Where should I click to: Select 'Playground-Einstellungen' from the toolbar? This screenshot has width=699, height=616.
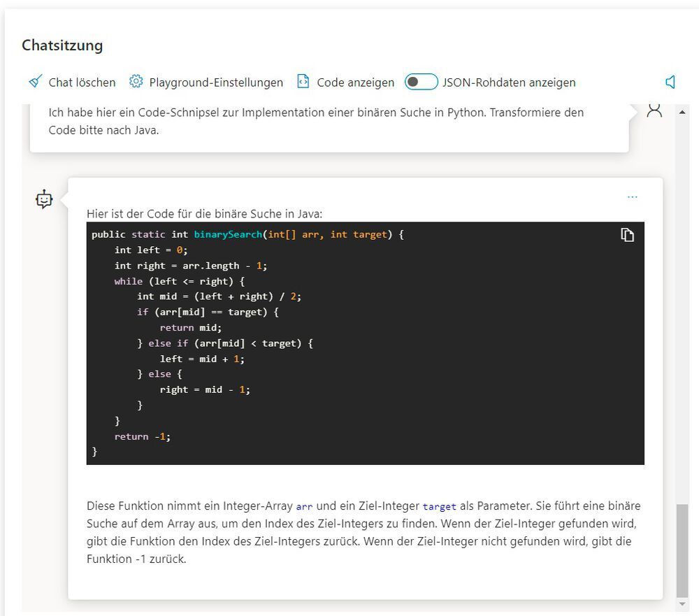[216, 83]
